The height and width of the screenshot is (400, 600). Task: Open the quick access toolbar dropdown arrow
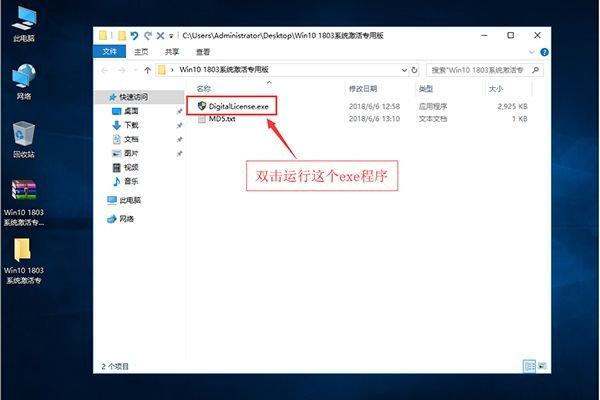(171, 36)
